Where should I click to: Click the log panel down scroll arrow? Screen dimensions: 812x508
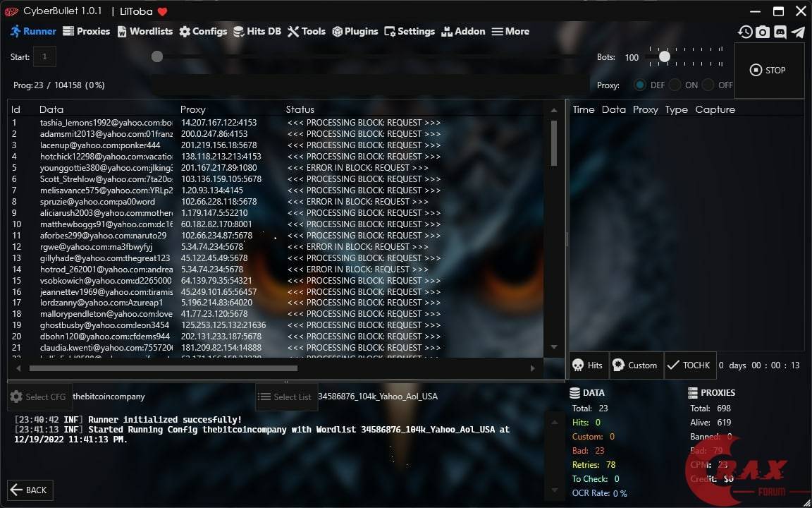(554, 490)
